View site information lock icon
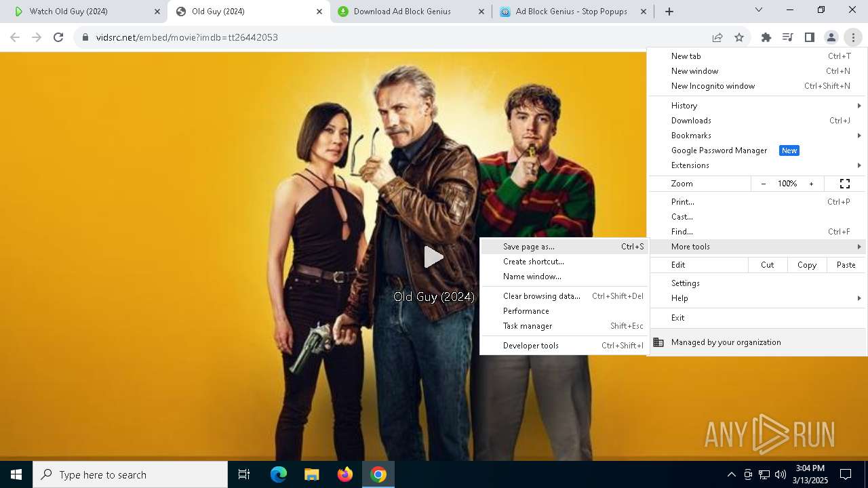This screenshot has width=868, height=488. [x=85, y=37]
